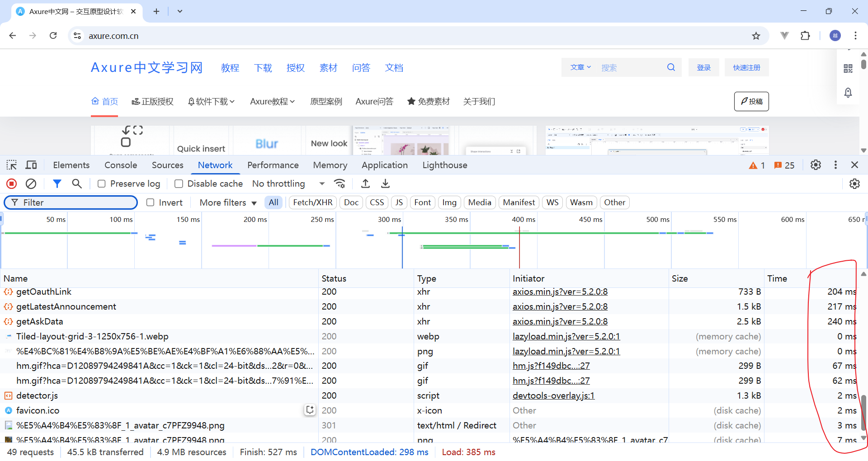Open Network panel settings gear
The height and width of the screenshot is (461, 868).
coord(854,183)
